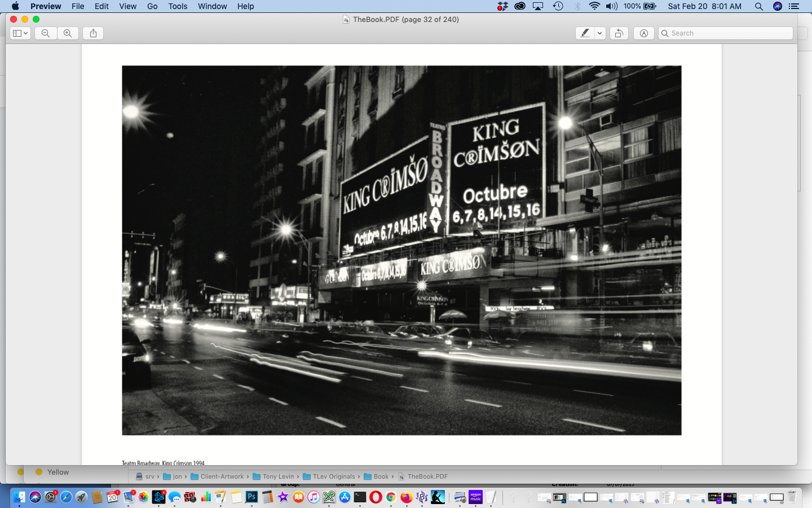Open the File menu
The image size is (812, 508).
pyautogui.click(x=78, y=6)
